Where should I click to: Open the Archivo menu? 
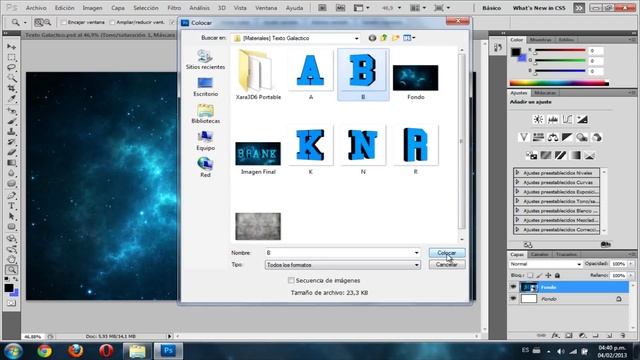tap(36, 8)
